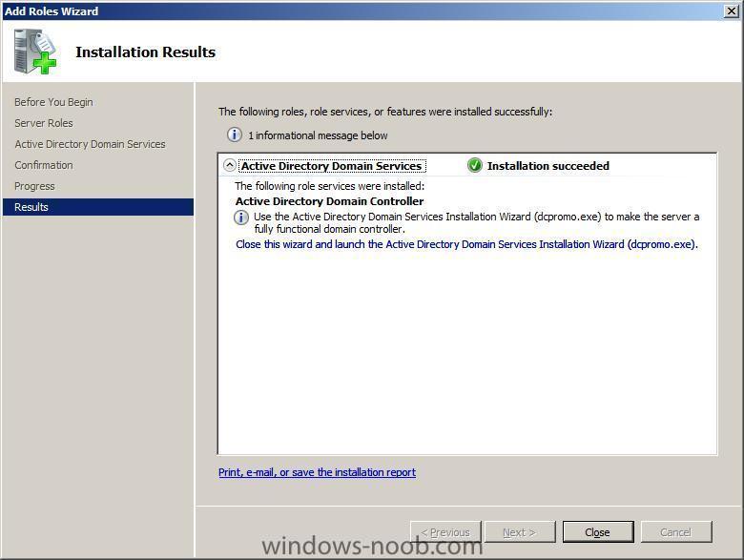Click the info icon next to dcpromo.exe message

coord(241,218)
